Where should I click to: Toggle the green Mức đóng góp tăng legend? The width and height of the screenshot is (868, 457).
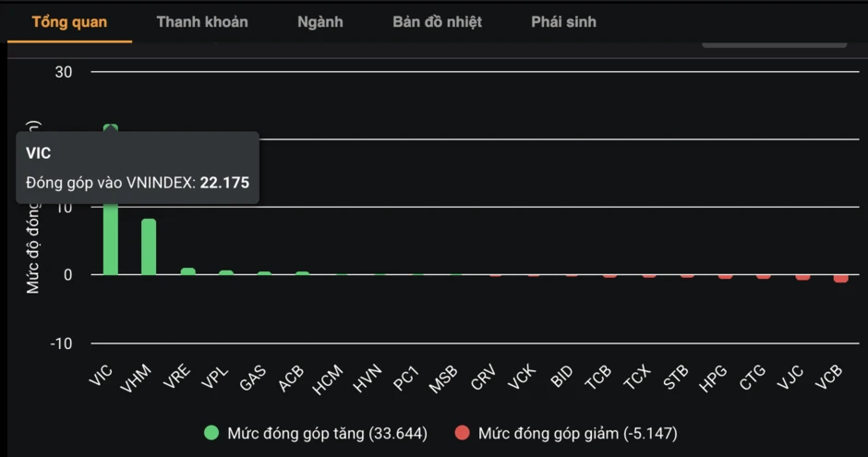pos(316,433)
